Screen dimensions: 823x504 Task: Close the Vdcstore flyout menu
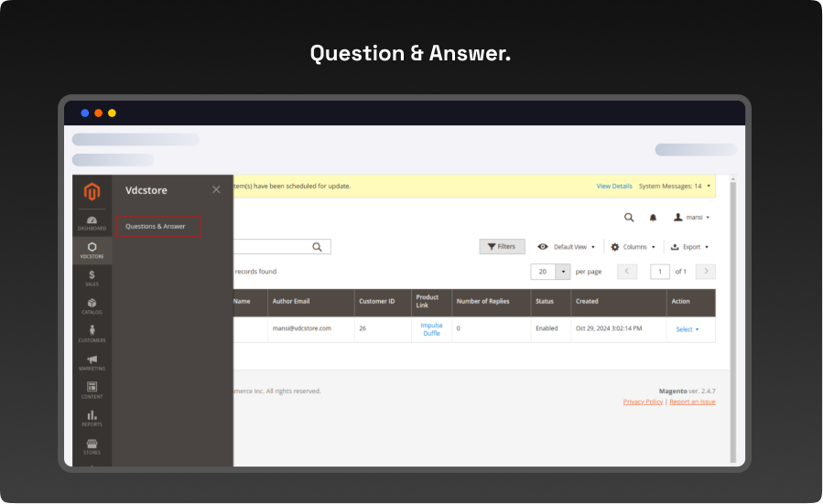coord(216,189)
